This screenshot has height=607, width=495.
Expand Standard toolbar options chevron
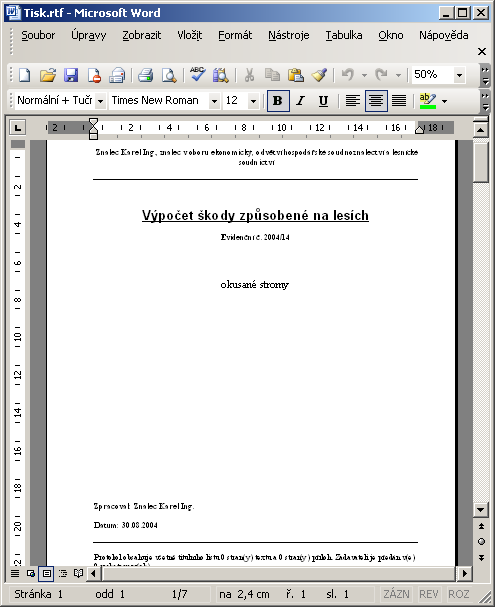coord(485,75)
